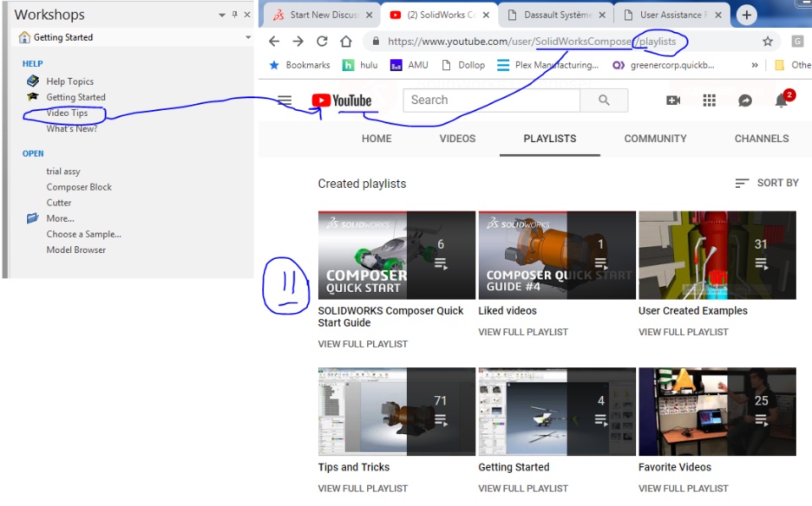Click the create video camera icon
The image size is (812, 506).
tap(673, 100)
